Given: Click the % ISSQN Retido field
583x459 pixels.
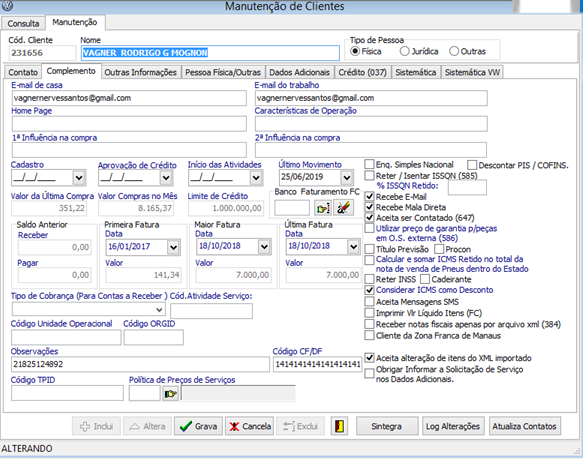Looking at the screenshot, I should 467,187.
